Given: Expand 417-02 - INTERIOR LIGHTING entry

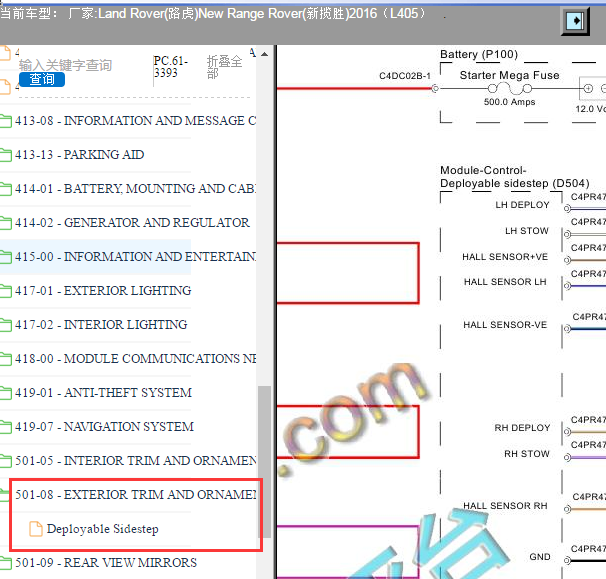Looking at the screenshot, I should pos(101,325).
